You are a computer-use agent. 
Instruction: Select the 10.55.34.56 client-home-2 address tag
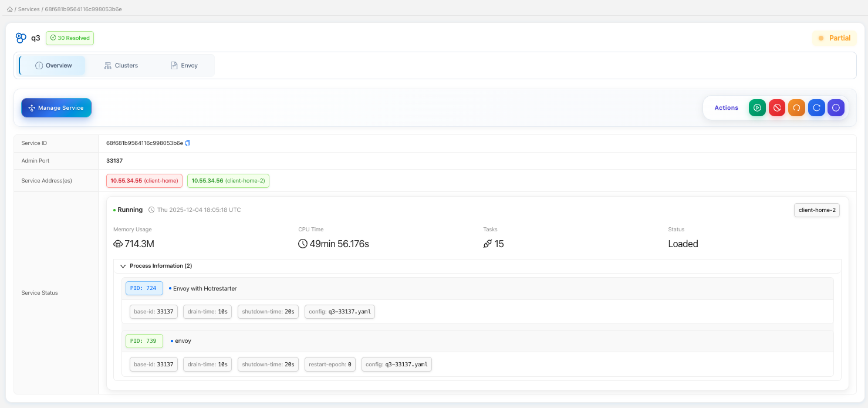(x=228, y=181)
